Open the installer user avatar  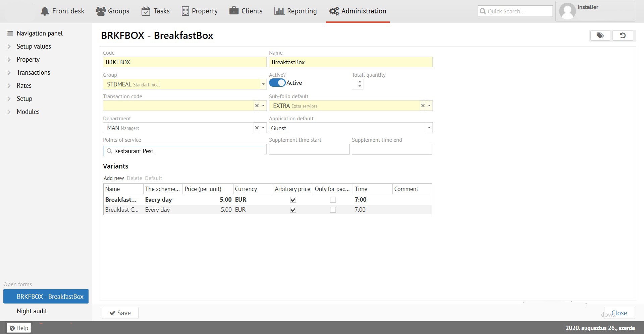(x=568, y=11)
